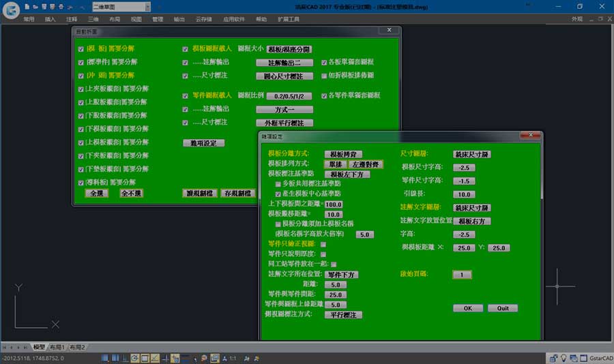Toggle the Snap mode icon in status bar

click(x=105, y=358)
